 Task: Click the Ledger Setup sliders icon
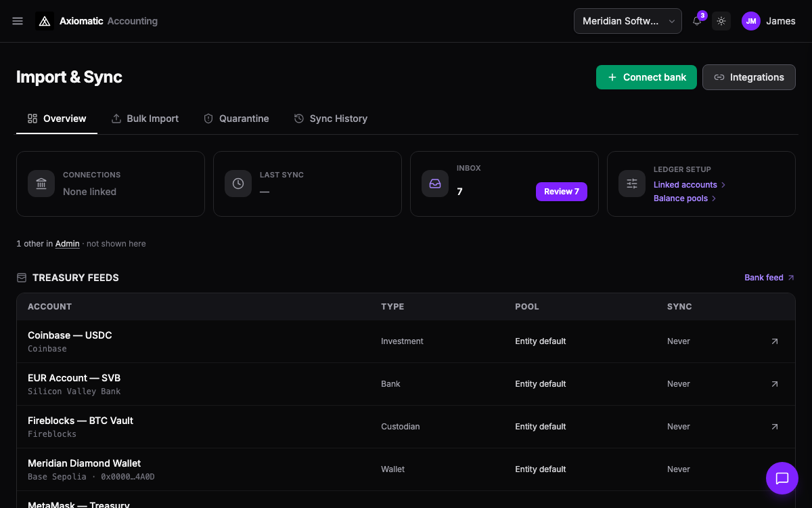click(x=632, y=184)
